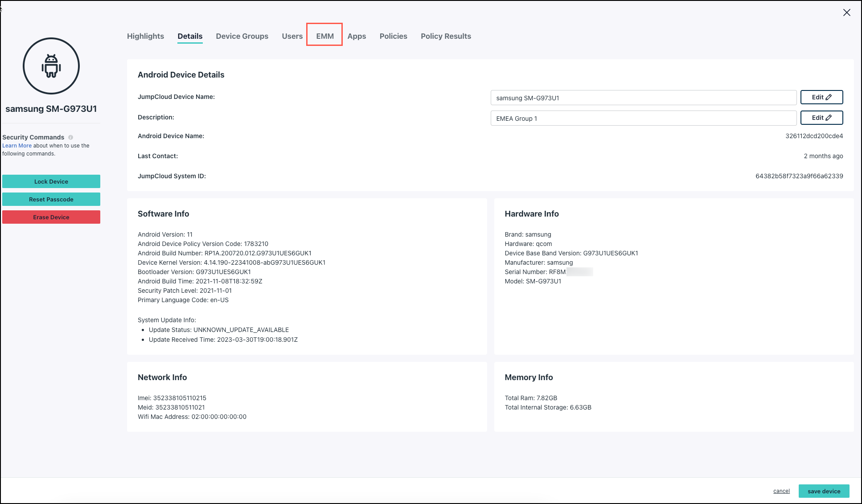Click Edit button for JumpCloud Device Name
This screenshot has height=504, width=862.
click(821, 97)
